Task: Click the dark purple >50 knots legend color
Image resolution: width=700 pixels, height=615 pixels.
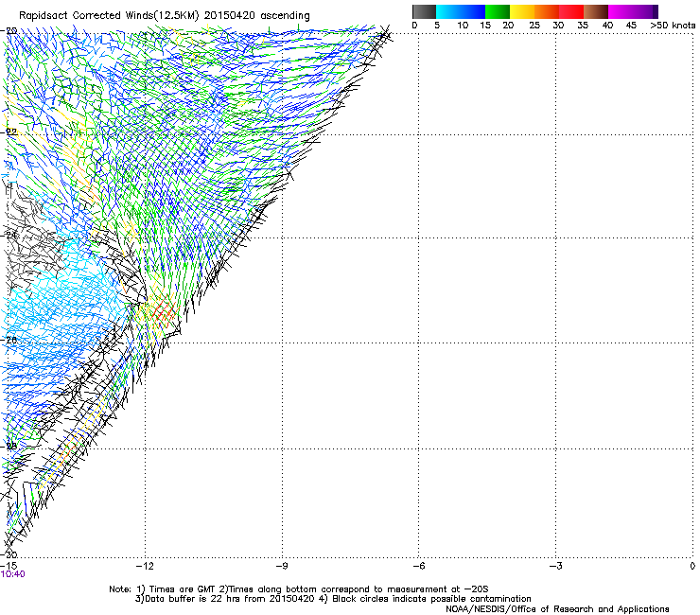Action: pyautogui.click(x=655, y=11)
